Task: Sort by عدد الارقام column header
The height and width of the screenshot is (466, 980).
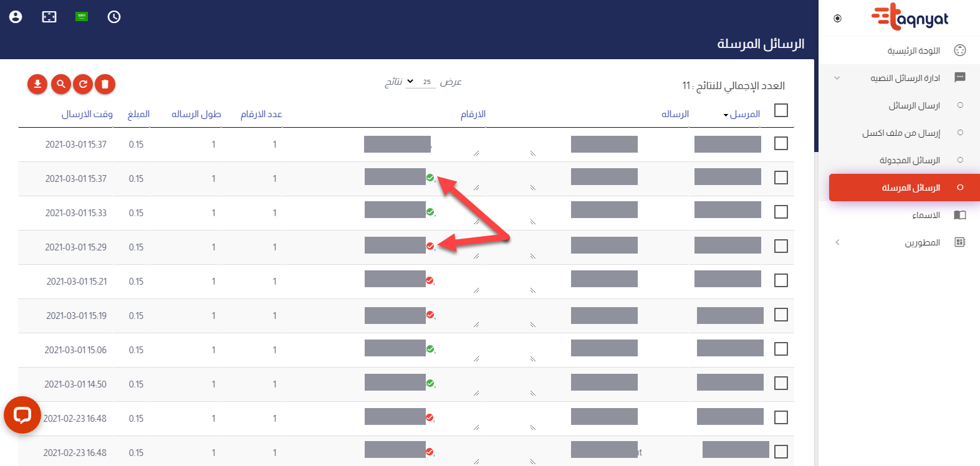Action: click(261, 114)
